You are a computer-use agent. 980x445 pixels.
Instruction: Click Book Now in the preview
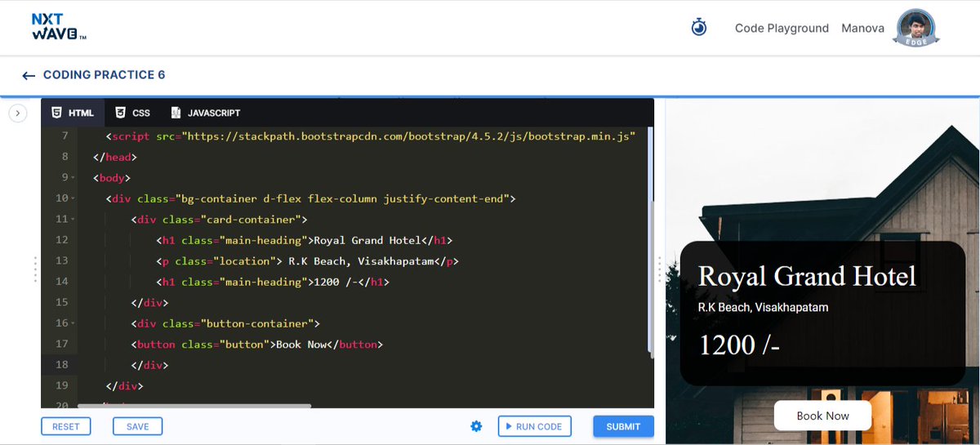coord(823,416)
